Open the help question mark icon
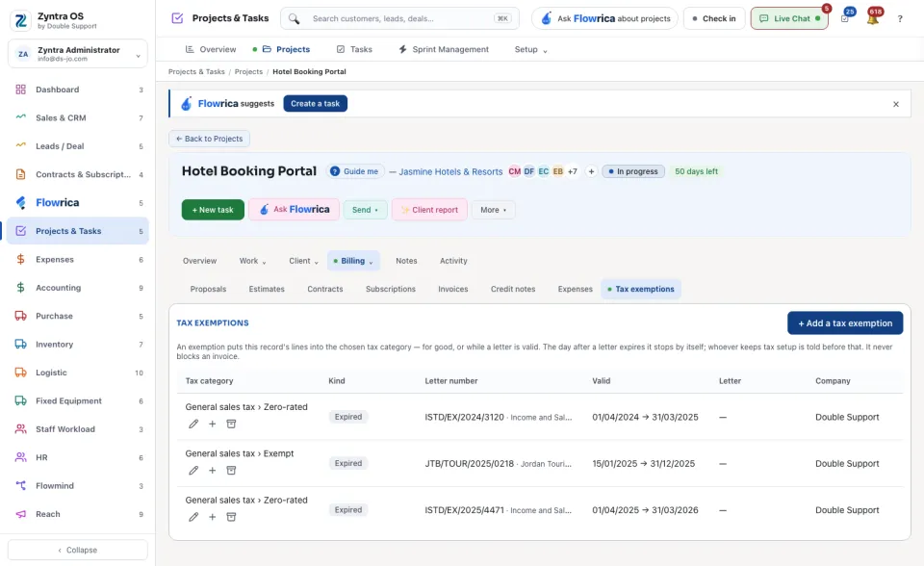 click(900, 19)
